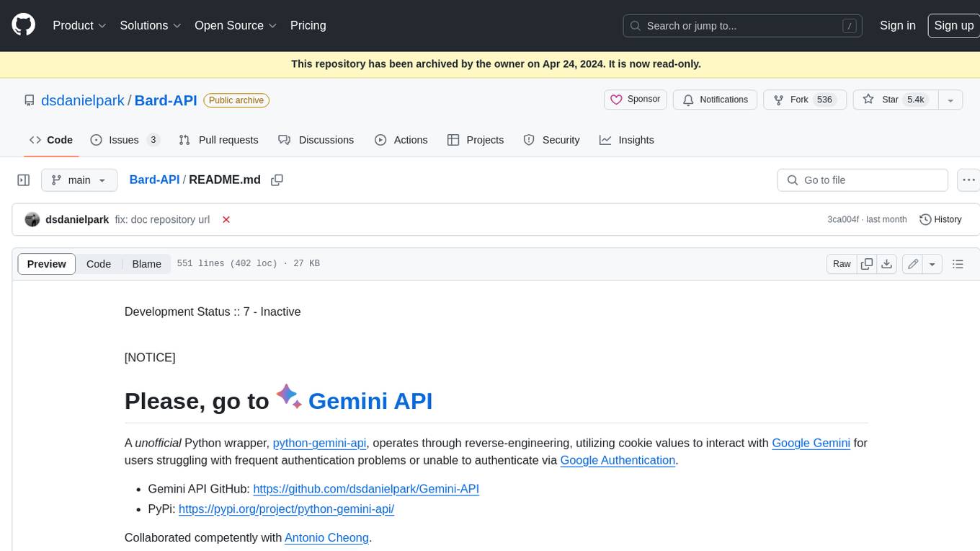
Task: Click the Issues counter 3
Action: tap(153, 140)
